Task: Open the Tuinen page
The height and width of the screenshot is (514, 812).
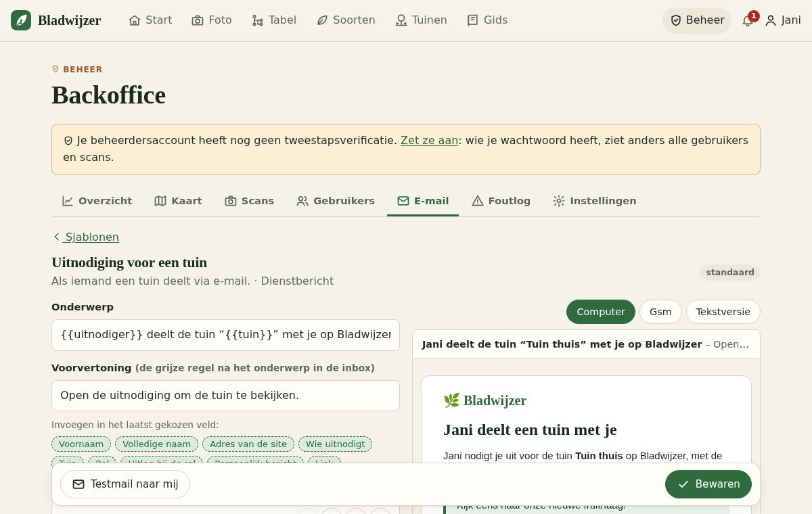Action: point(422,20)
